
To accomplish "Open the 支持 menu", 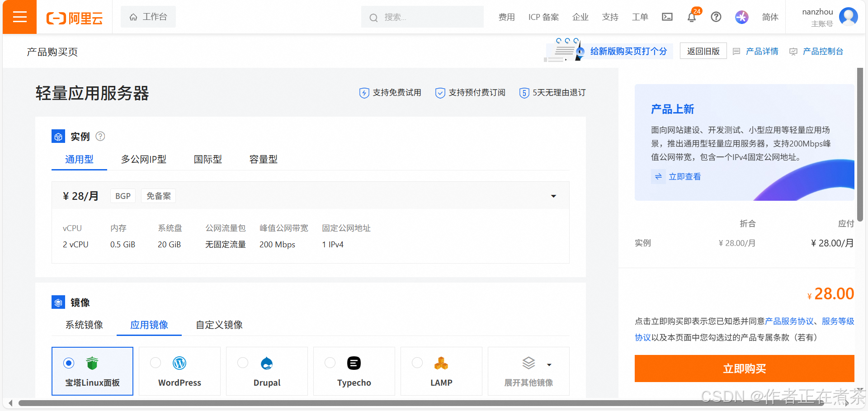I will coord(610,17).
